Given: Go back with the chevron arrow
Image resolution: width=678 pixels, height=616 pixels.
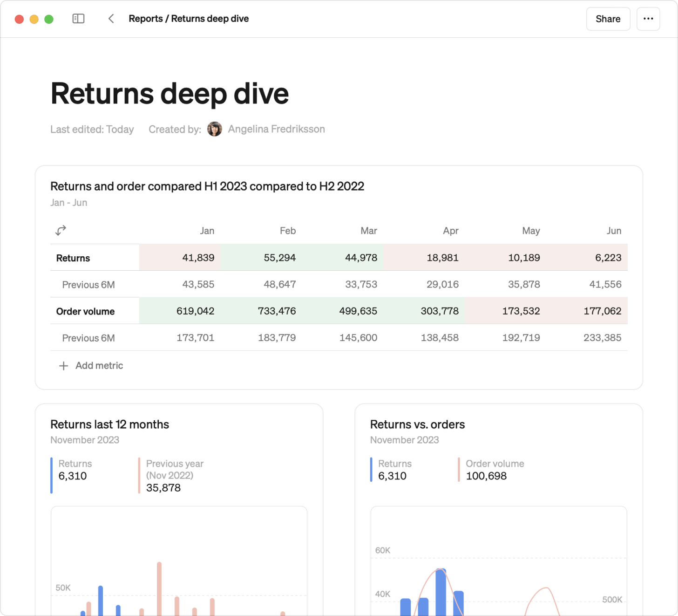Looking at the screenshot, I should click(111, 19).
